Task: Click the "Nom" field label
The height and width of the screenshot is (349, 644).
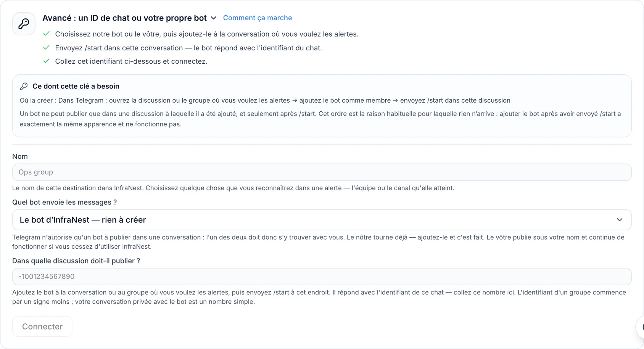Action: [x=20, y=156]
